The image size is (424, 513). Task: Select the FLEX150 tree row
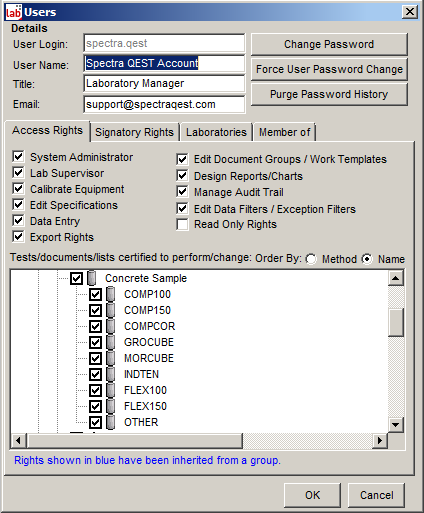coord(145,406)
